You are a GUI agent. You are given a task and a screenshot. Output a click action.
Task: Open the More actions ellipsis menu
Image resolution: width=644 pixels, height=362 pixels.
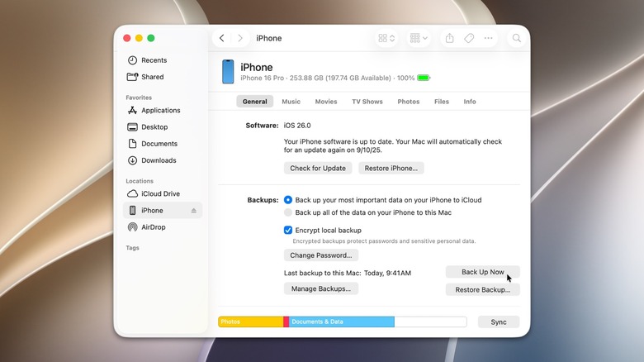point(488,38)
